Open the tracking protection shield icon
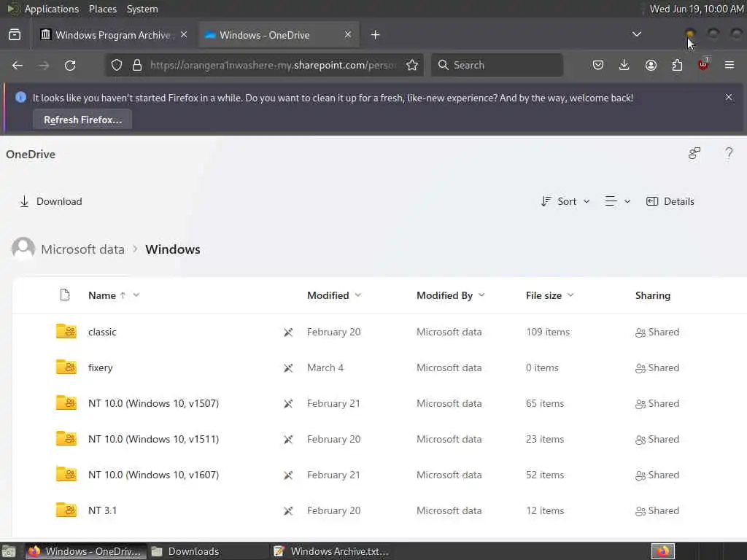This screenshot has width=747, height=560. pos(117,65)
